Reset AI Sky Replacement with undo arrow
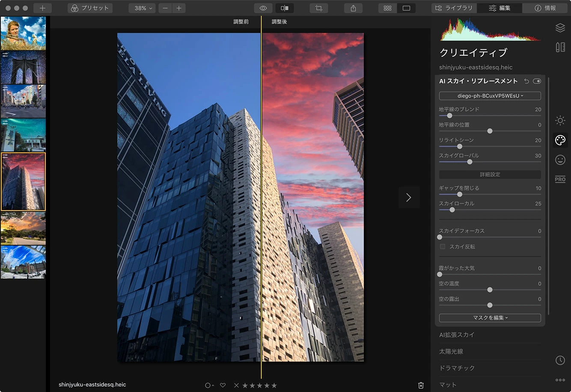The width and height of the screenshot is (571, 392). click(526, 81)
